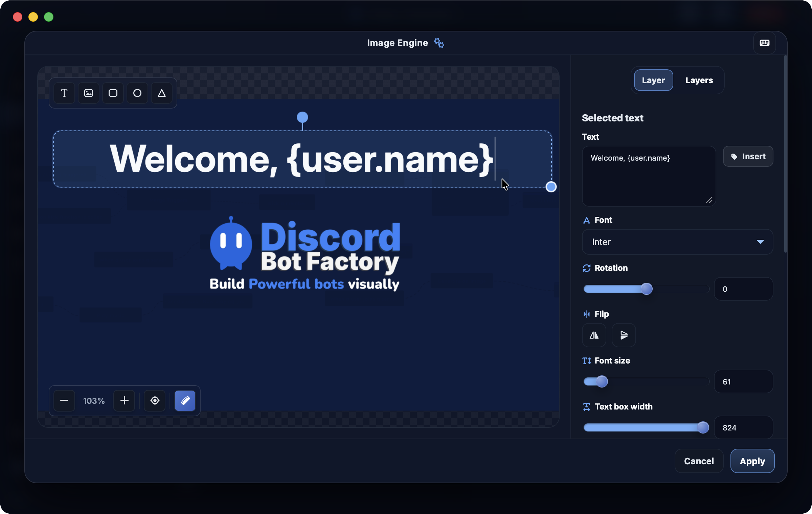Screen dimensions: 812x514
Task: Open the Inter font dropdown
Action: point(677,242)
